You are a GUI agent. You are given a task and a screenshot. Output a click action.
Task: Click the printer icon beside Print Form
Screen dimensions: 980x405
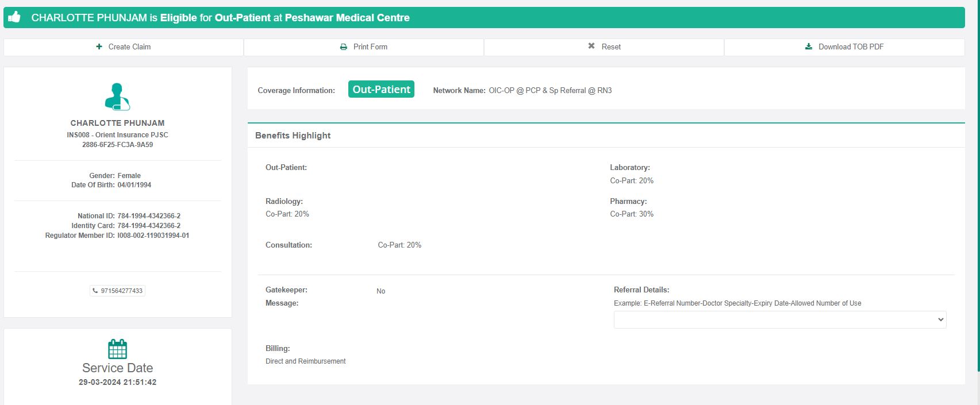pyautogui.click(x=344, y=47)
